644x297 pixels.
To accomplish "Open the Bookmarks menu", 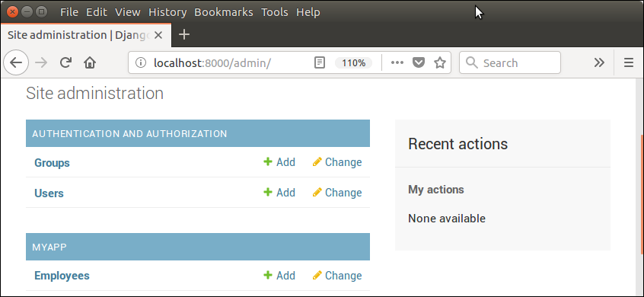I will 224,12.
